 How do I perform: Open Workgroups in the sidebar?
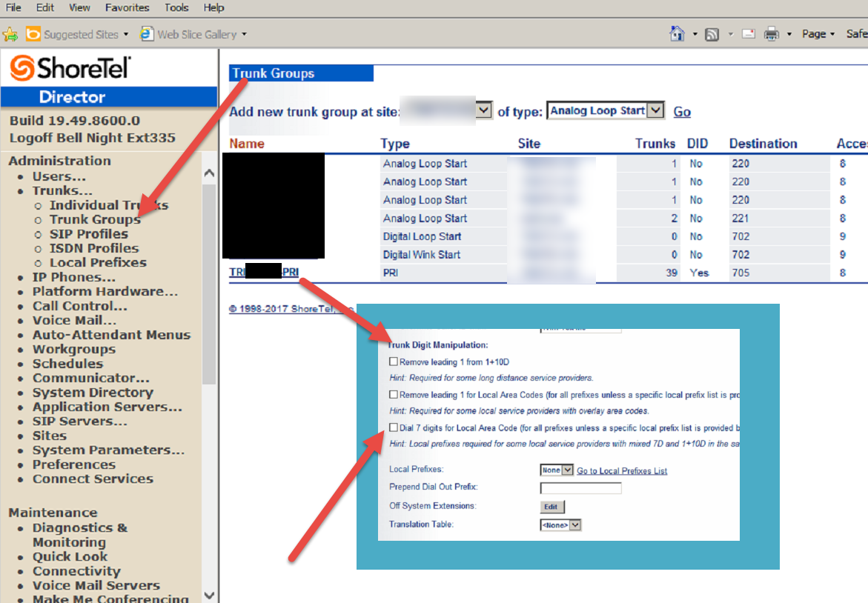tap(74, 349)
